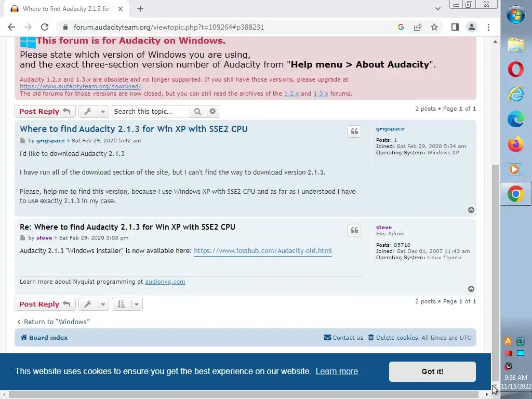532x399 pixels.
Task: Launch Microsoft Edge from the taskbar
Action: click(516, 119)
